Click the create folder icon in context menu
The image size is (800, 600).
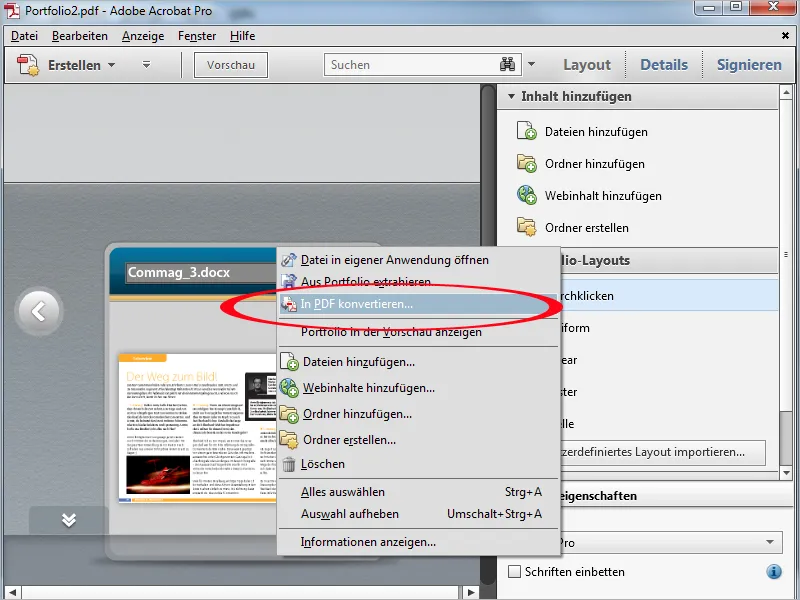pos(289,440)
